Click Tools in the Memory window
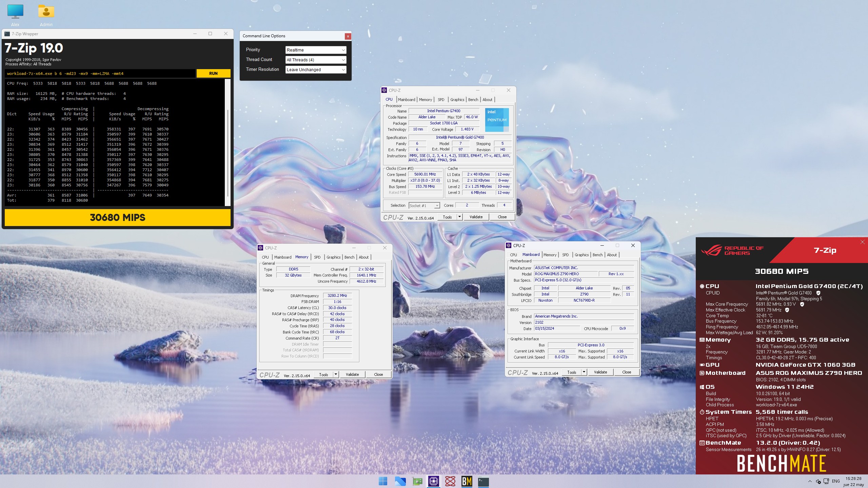Viewport: 868px width, 488px height. pyautogui.click(x=323, y=374)
